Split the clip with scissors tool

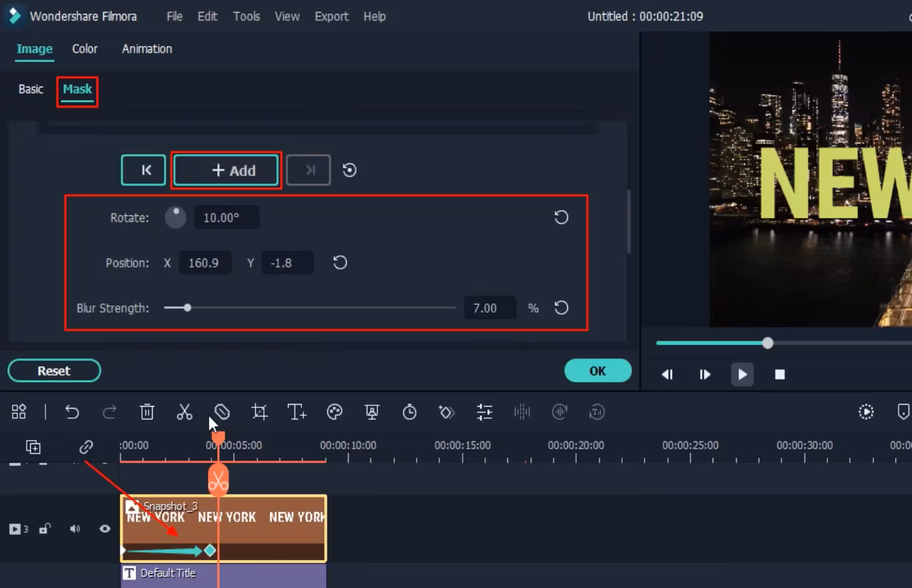click(x=185, y=412)
